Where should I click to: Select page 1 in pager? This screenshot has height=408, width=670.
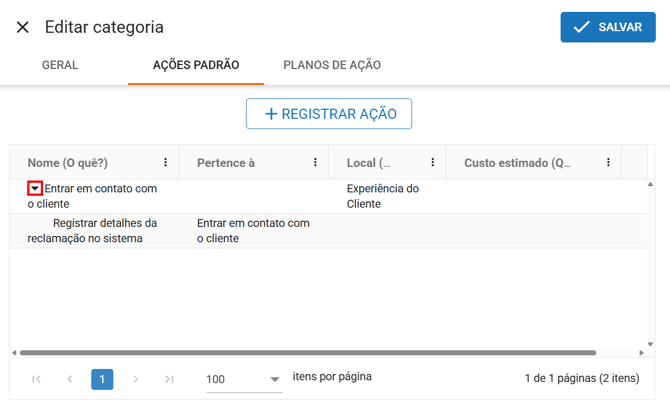click(x=102, y=379)
